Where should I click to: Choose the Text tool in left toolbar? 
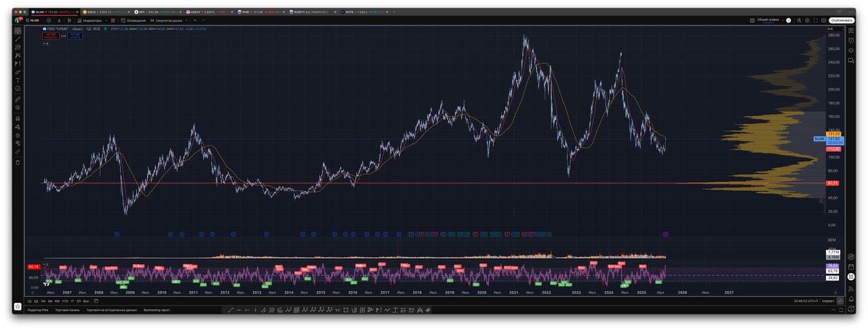click(x=18, y=80)
